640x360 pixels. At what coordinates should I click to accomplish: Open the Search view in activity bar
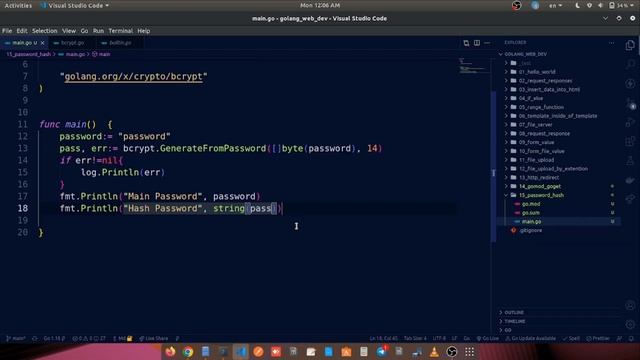[x=630, y=64]
